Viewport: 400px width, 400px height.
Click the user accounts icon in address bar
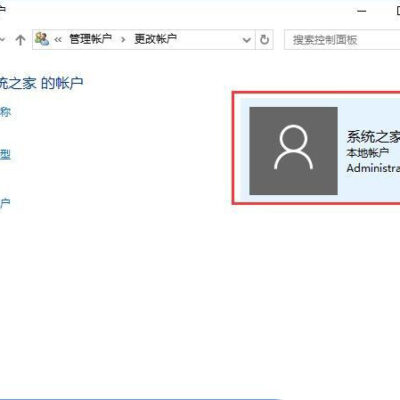[42, 39]
